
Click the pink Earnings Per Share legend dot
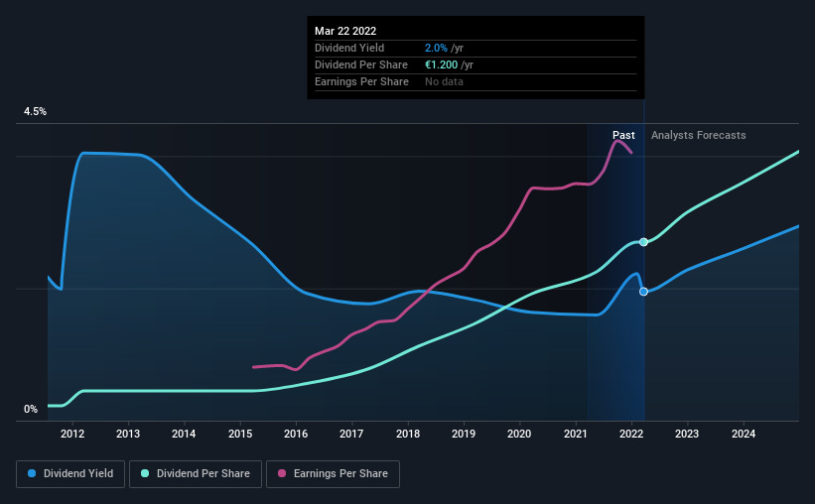[282, 473]
